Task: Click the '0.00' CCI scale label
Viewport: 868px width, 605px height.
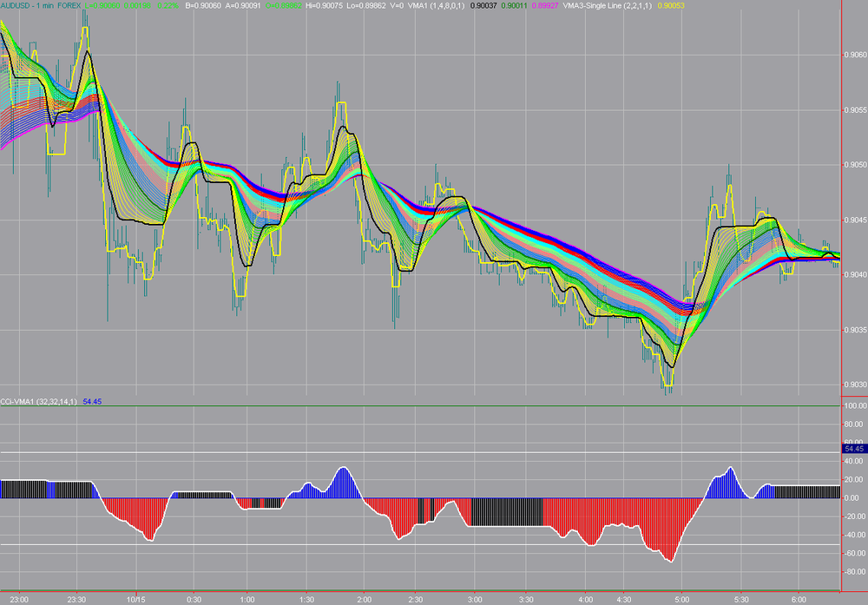Action: 853,498
